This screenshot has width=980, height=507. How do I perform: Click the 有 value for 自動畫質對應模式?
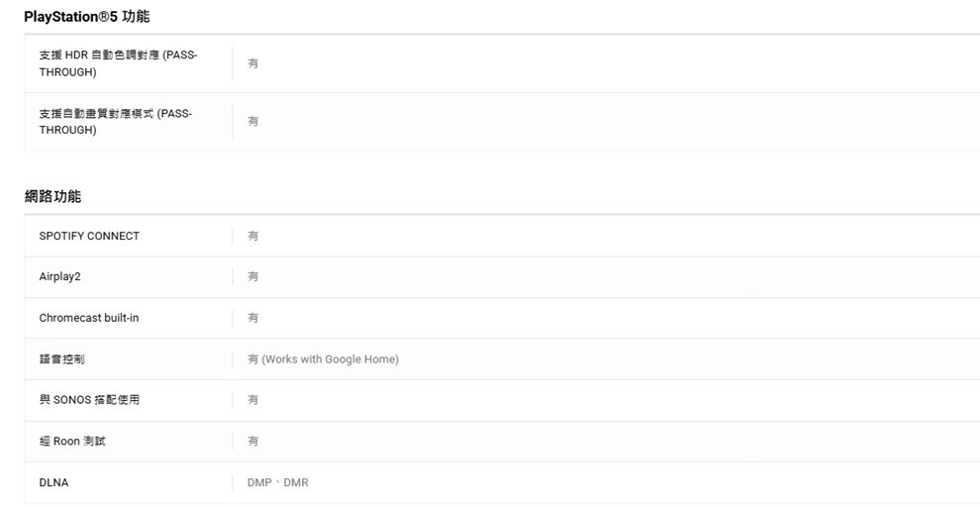[x=252, y=121]
